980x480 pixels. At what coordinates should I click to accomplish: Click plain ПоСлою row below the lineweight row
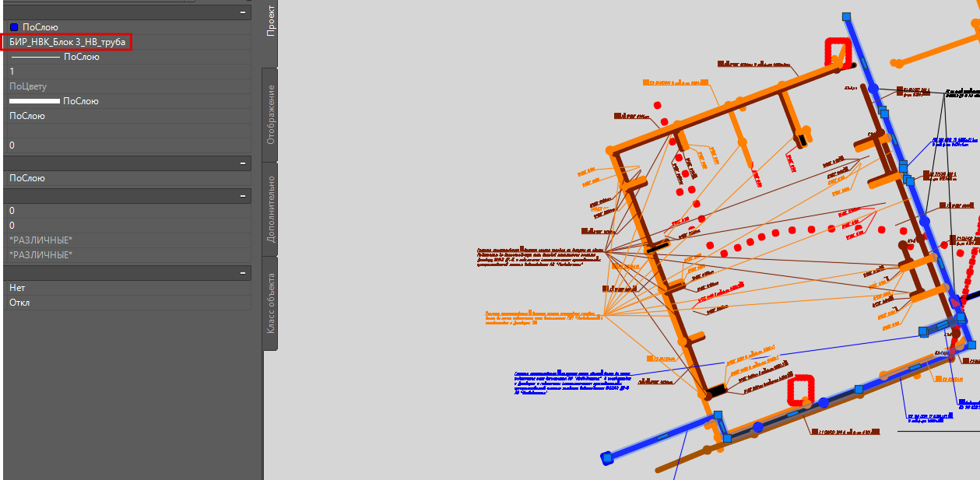pos(127,116)
